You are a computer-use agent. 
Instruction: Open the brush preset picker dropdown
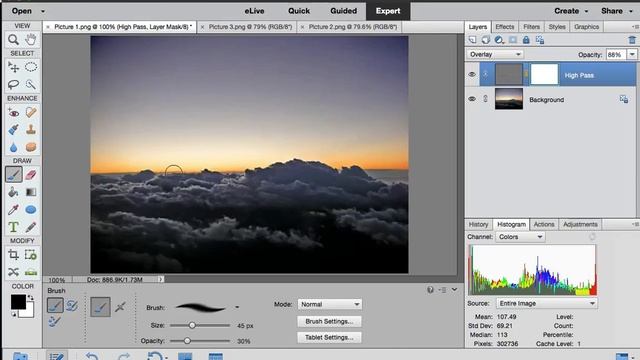point(237,307)
